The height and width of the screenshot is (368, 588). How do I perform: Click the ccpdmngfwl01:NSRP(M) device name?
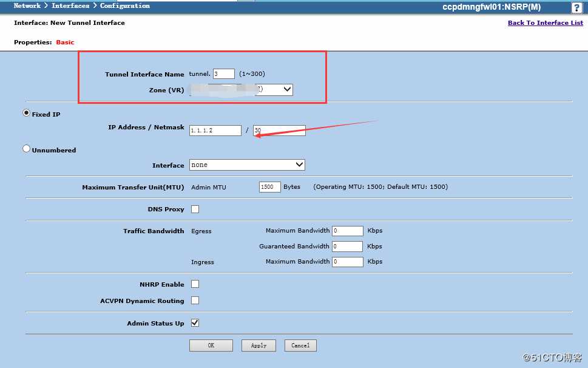tap(492, 7)
